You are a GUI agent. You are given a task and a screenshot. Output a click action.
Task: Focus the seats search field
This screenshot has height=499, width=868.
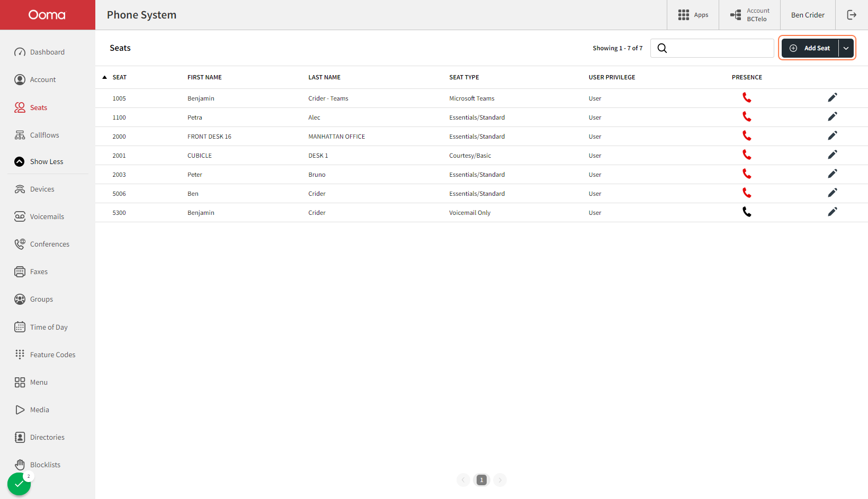click(712, 48)
